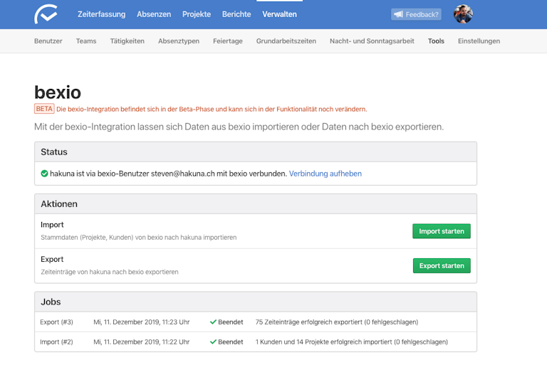Viewport: 547px width, 392px height.
Task: Click 'Mi, 11. Dezember 2019, 11:22 Uhr' date
Action: tap(142, 341)
